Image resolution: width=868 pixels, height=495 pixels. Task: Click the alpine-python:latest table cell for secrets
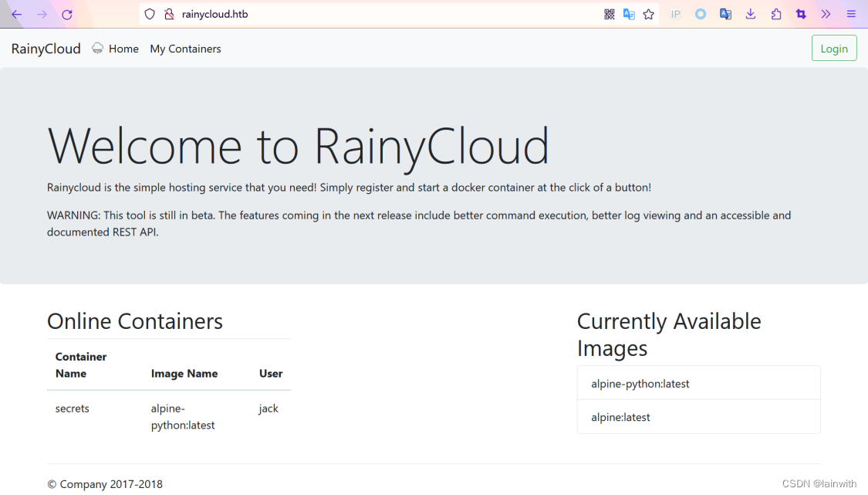[x=183, y=417]
